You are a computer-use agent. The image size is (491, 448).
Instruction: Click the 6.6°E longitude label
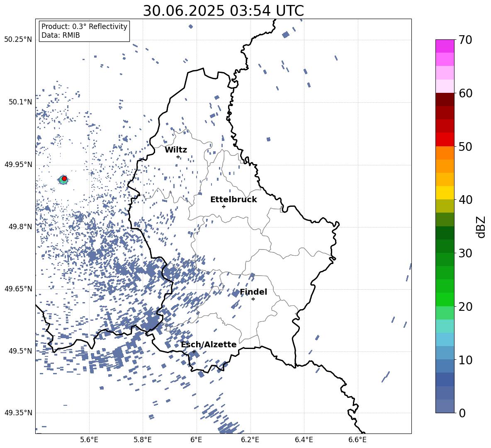[x=357, y=440]
